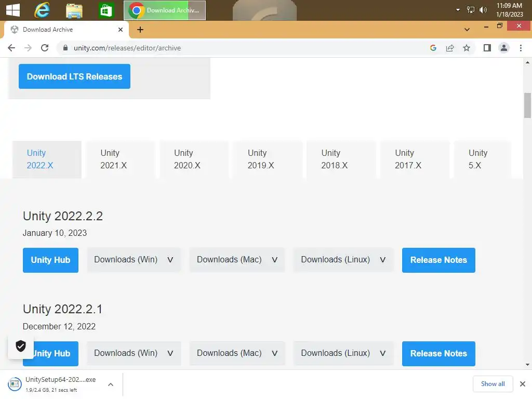The height and width of the screenshot is (399, 532).
Task: Click Download LTS Releases button
Action: (74, 76)
